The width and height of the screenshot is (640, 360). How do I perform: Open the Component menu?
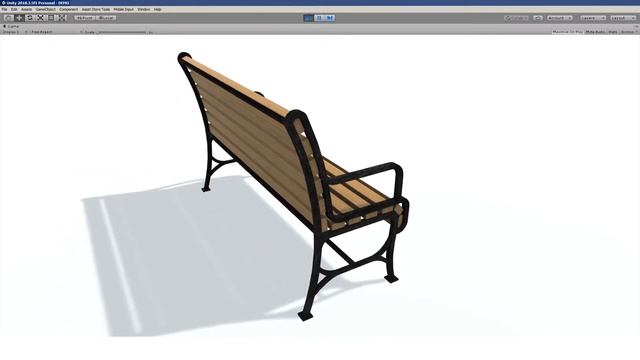coord(69,9)
